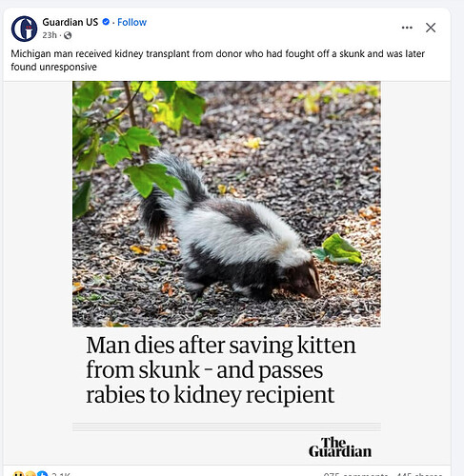Click the blue Like reaction icon

pos(42,474)
